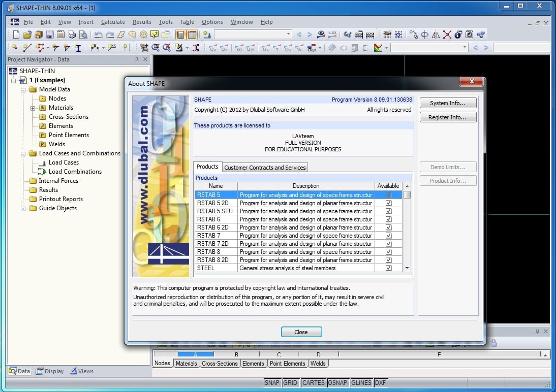Image resolution: width=556 pixels, height=392 pixels.
Task: Click the System Info button
Action: pos(448,103)
